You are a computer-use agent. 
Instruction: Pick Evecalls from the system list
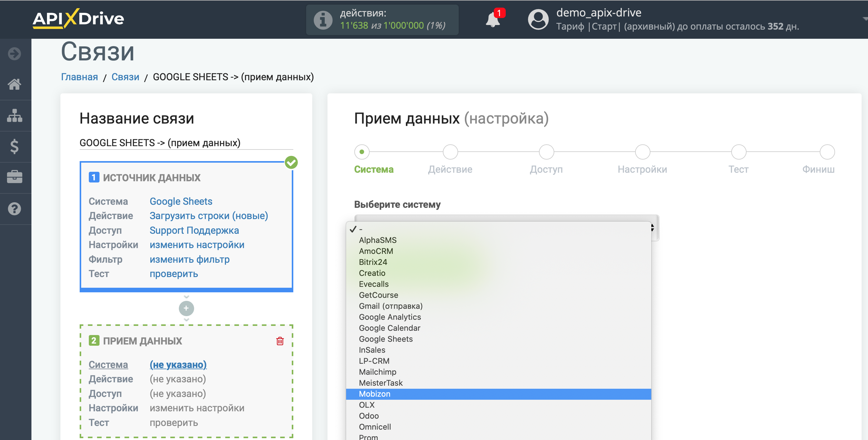tap(498, 284)
